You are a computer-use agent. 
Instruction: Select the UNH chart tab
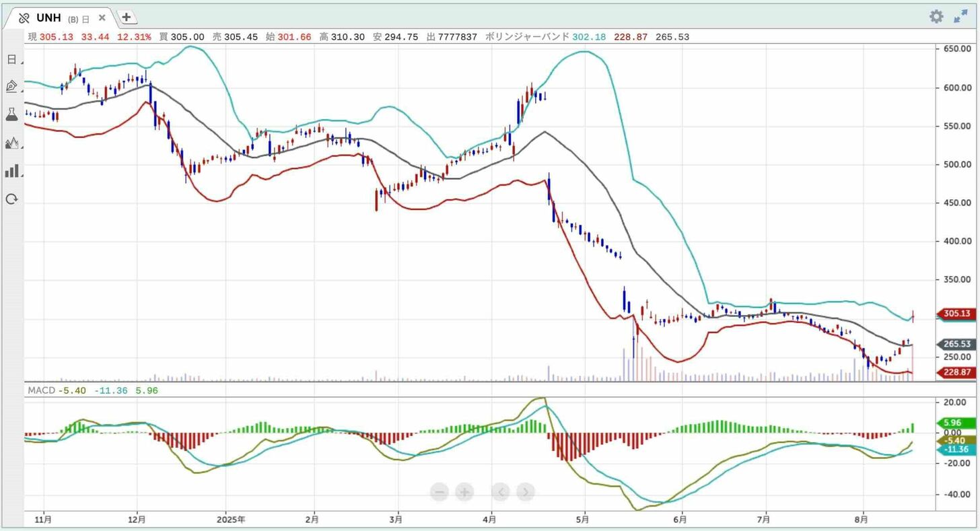click(49, 18)
